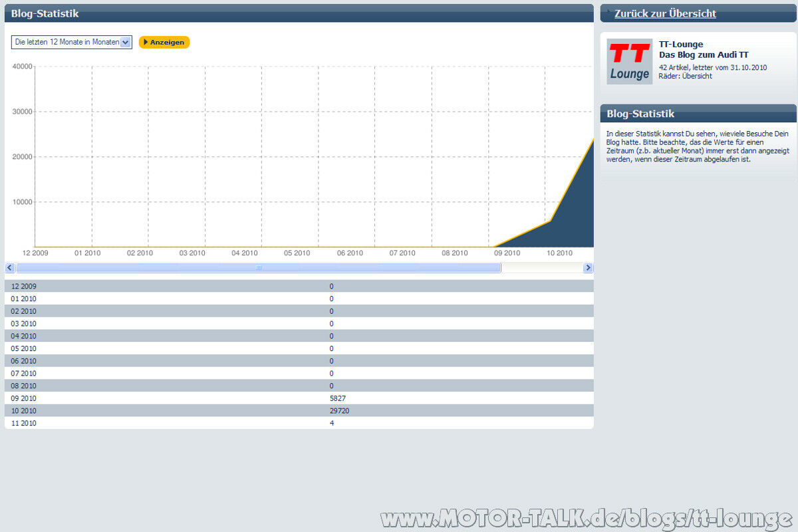Click the scrollbar thumb beneath the chart
Screen dimensions: 798x532
tap(259, 267)
